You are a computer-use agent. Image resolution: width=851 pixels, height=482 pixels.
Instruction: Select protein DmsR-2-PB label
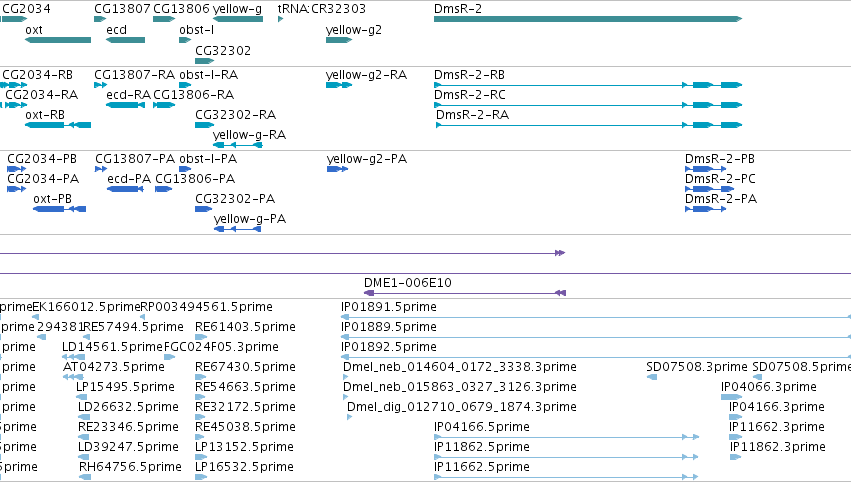point(720,158)
